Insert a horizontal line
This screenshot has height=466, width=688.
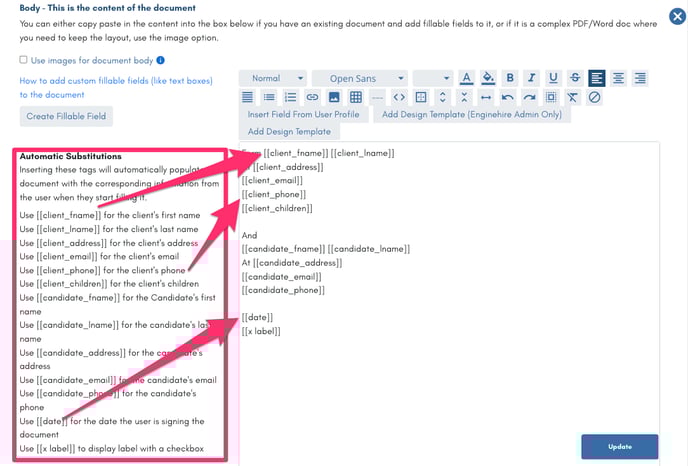click(x=377, y=97)
